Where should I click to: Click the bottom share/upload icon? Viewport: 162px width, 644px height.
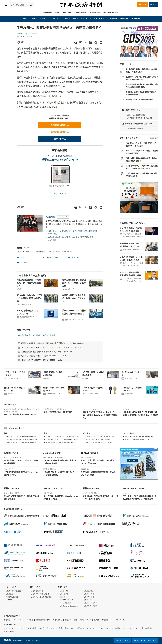pos(101,207)
